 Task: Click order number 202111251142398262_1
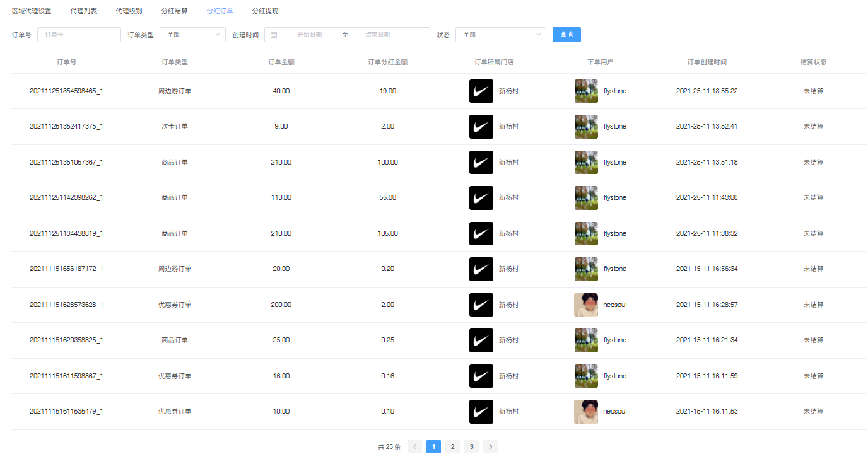click(66, 198)
